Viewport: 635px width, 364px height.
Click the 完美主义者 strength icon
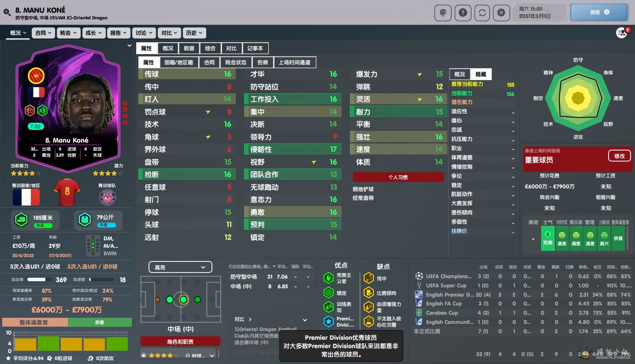328,278
